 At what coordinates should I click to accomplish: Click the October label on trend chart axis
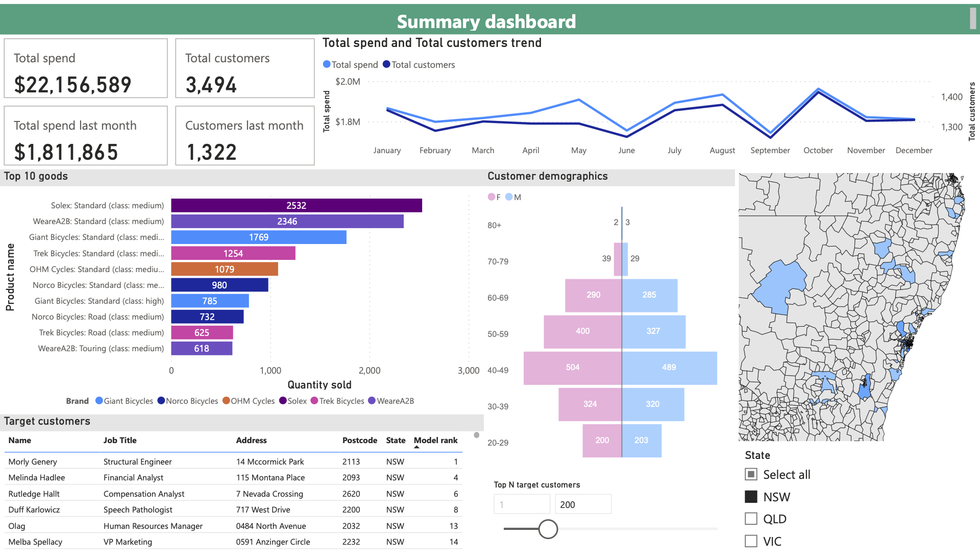(x=818, y=150)
